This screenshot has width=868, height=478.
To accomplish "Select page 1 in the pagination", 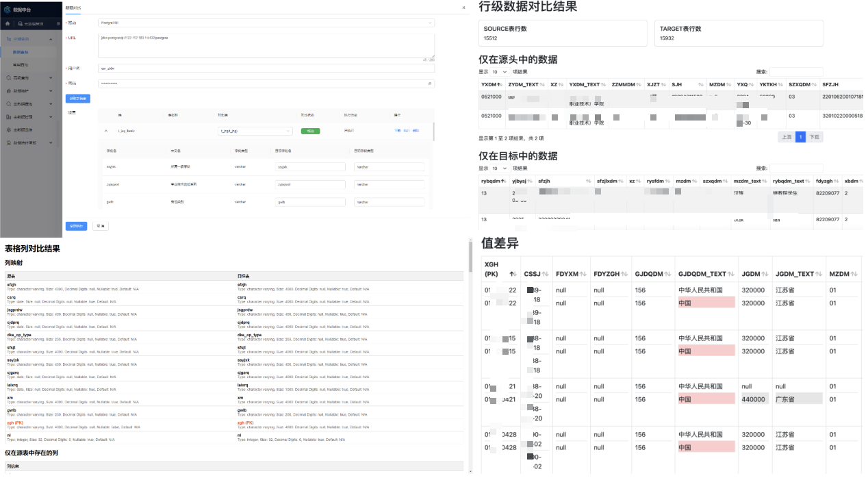I will pos(800,137).
